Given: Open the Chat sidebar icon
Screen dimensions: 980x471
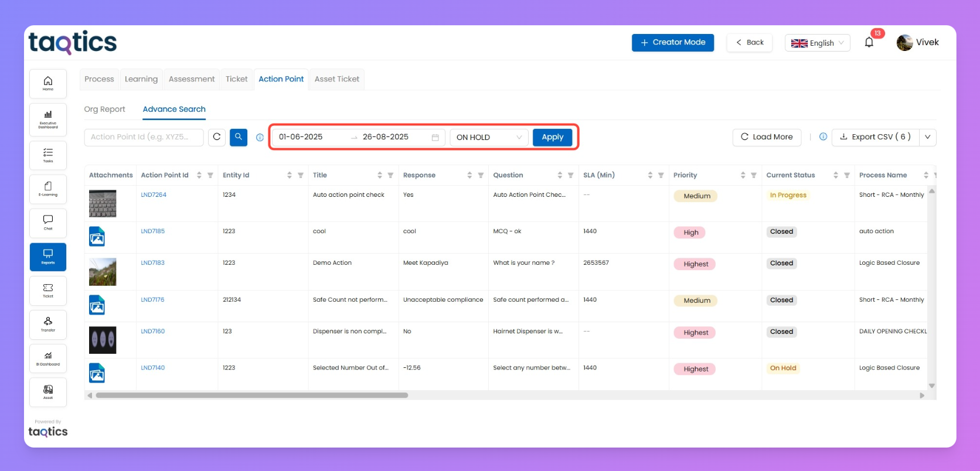Looking at the screenshot, I should 48,223.
